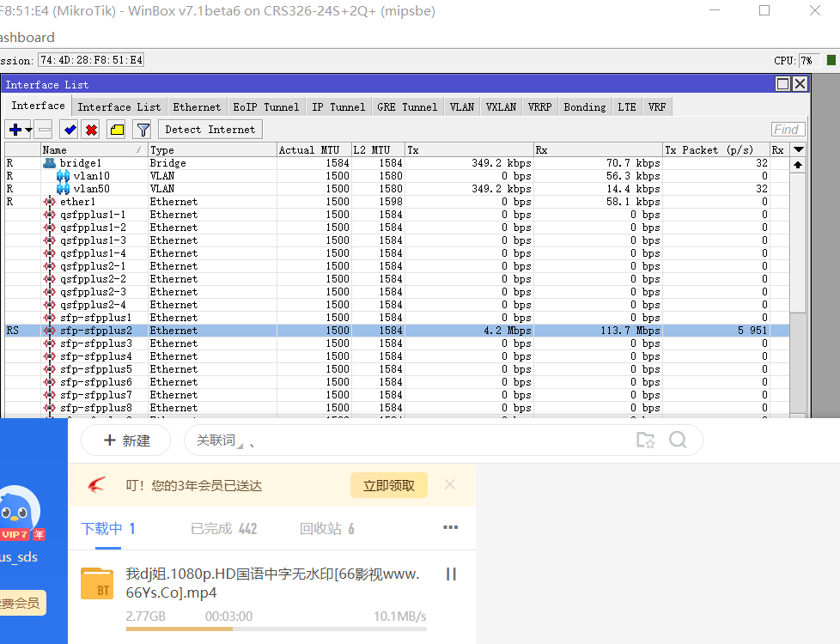The height and width of the screenshot is (644, 840).
Task: Pause the BT download task
Action: (450, 574)
